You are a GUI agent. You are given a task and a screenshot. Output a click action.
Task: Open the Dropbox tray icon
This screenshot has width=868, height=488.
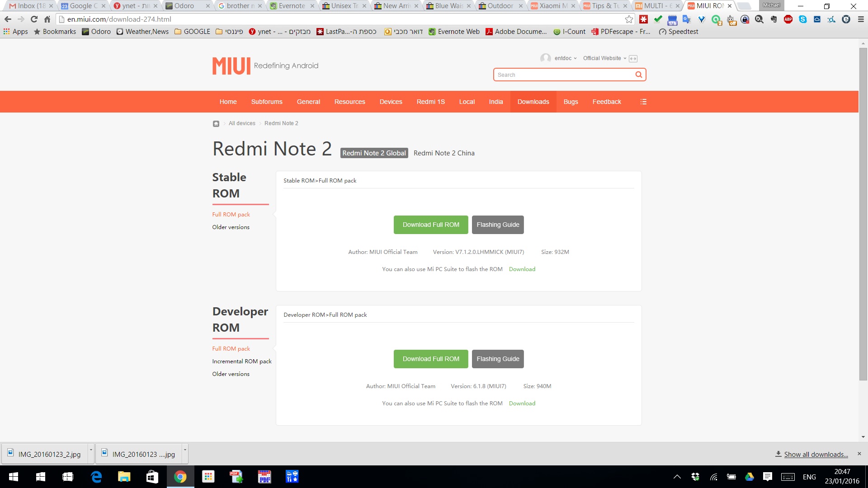click(x=695, y=477)
